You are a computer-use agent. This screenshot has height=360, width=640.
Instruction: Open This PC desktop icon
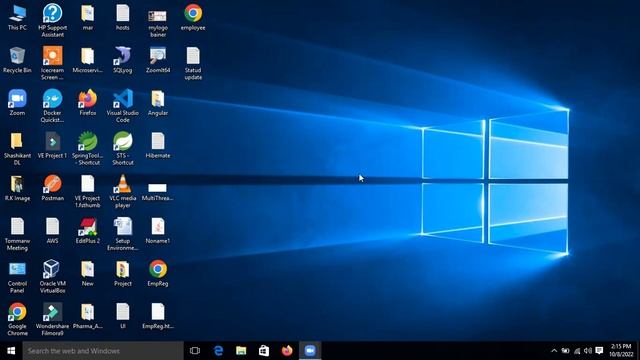tap(17, 18)
